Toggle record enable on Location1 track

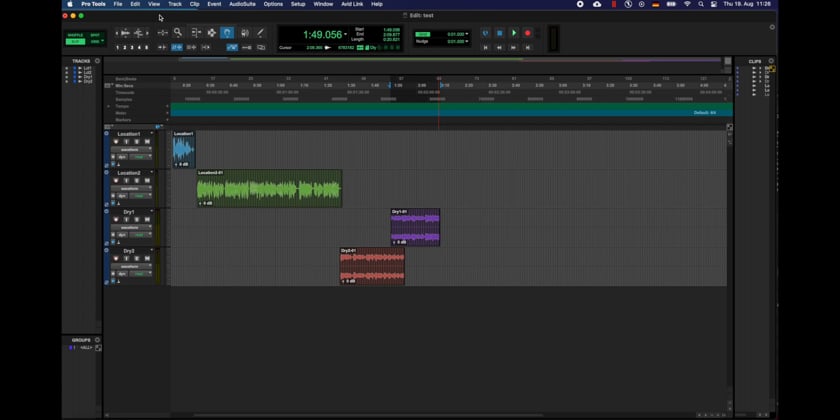pos(116,142)
